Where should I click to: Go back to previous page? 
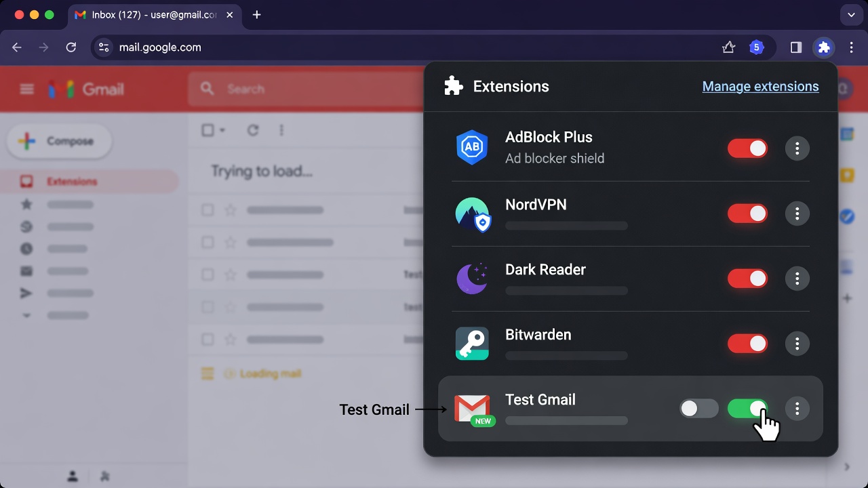coord(17,47)
